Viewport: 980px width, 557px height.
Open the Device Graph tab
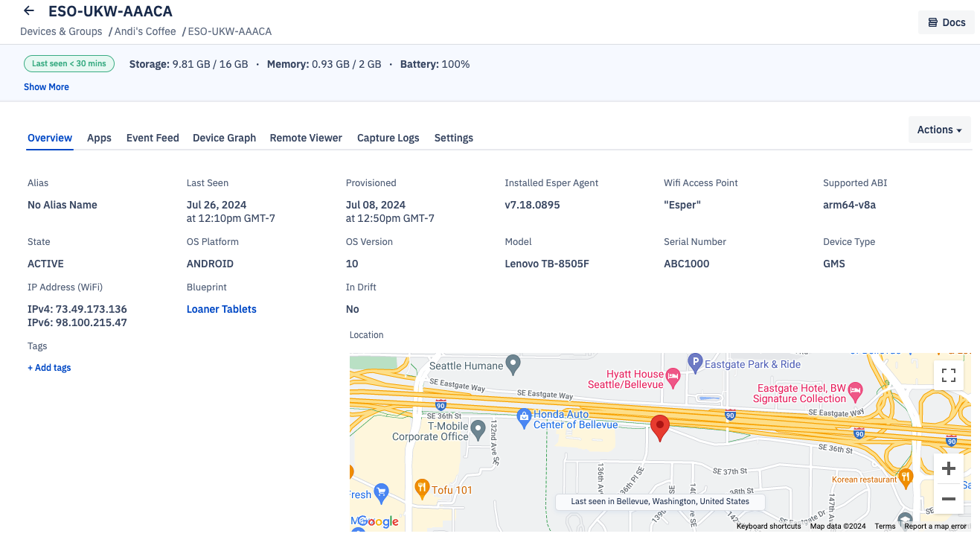tap(224, 138)
